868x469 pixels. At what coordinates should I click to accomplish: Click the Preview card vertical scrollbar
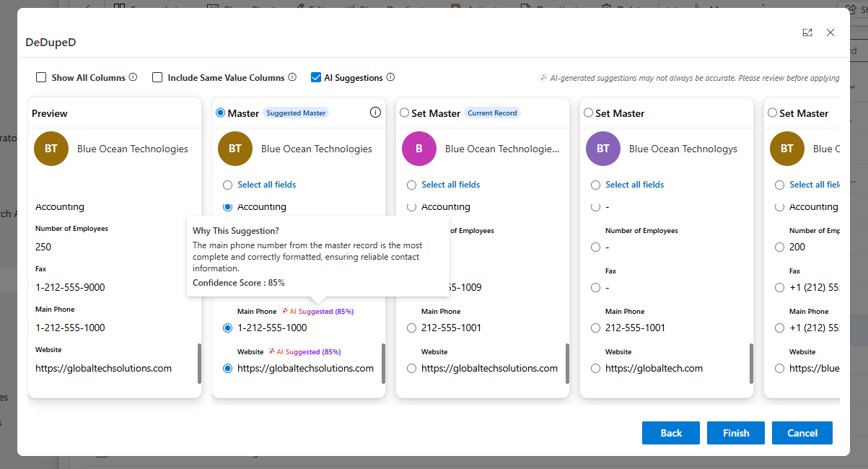199,364
